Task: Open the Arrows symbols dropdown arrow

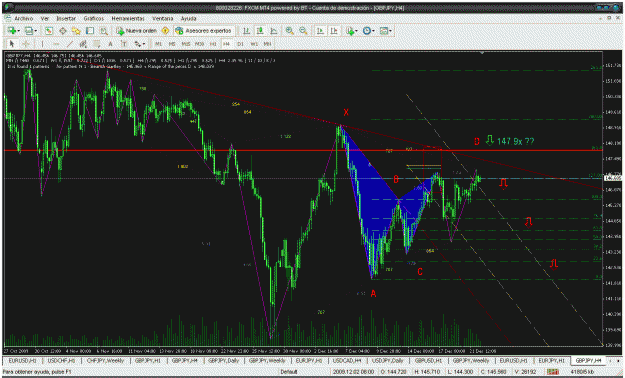Action: point(143,44)
